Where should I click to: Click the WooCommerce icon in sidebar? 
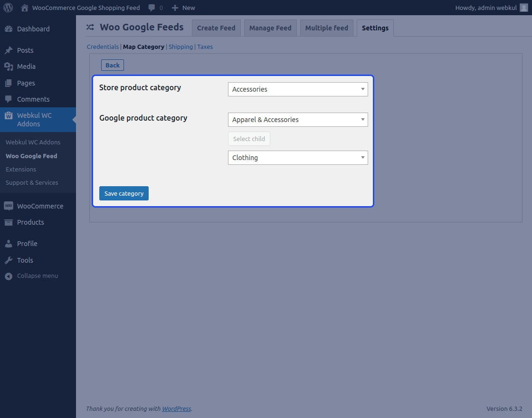coord(9,206)
